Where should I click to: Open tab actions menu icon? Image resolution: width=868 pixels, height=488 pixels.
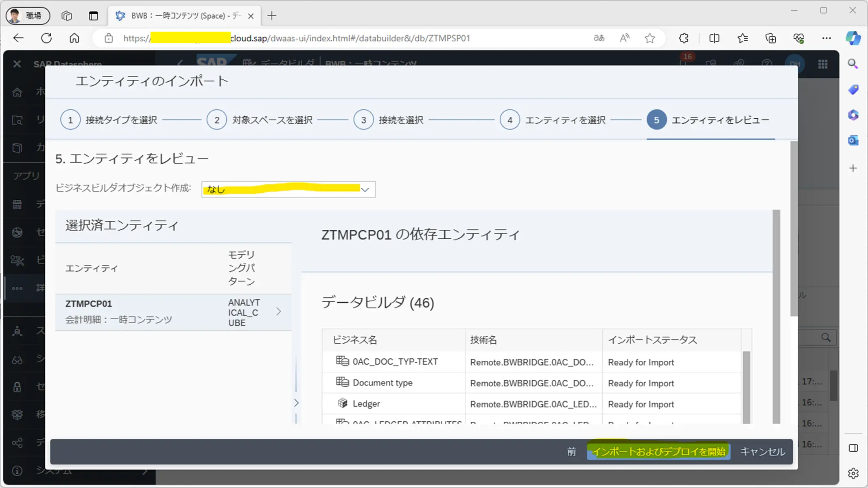(x=93, y=16)
